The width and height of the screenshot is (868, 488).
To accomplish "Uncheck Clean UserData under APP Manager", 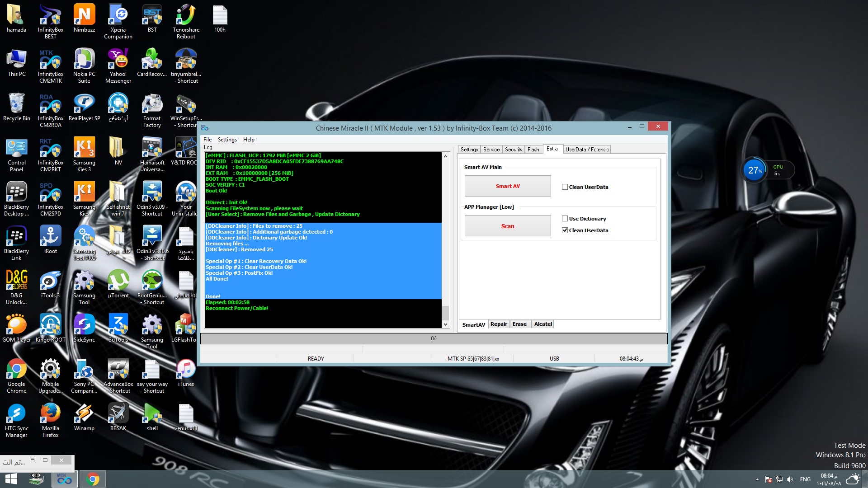I will (x=565, y=230).
